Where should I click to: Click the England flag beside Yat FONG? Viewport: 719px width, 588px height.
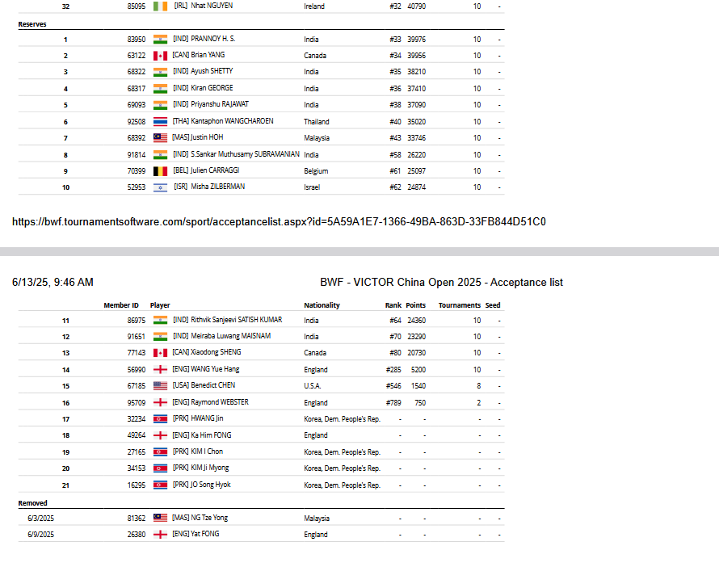click(x=160, y=535)
